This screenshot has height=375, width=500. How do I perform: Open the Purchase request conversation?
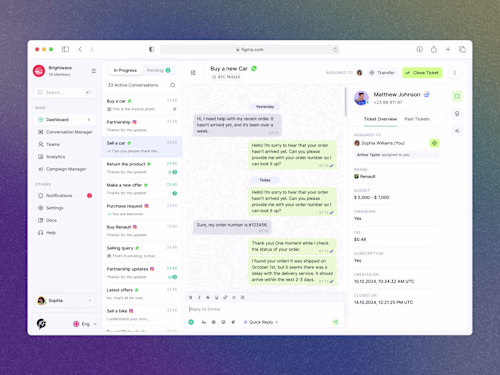pos(142,210)
